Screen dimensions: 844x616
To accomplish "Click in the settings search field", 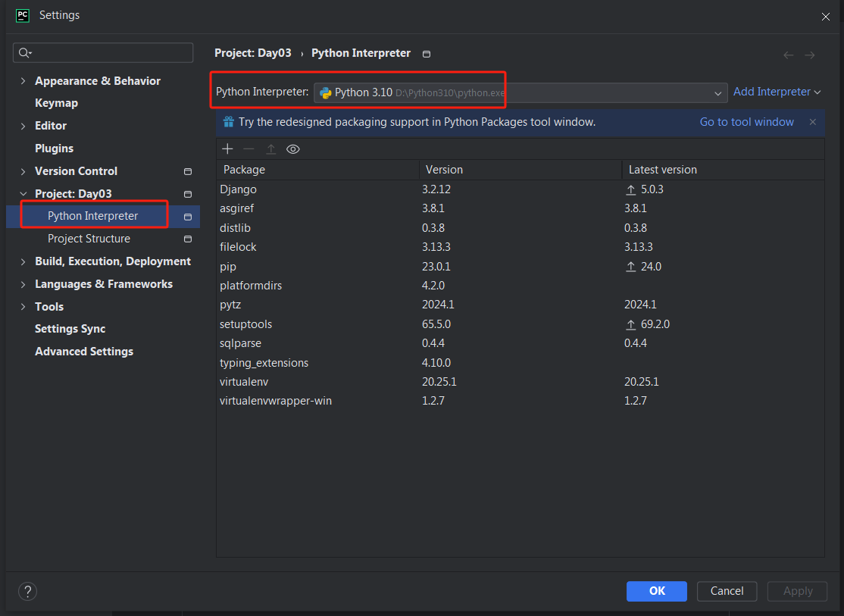I will pyautogui.click(x=103, y=53).
